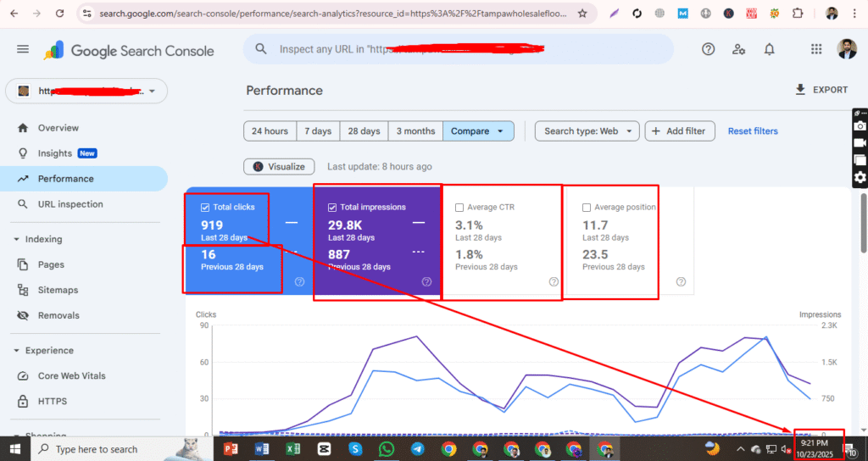This screenshot has width=868, height=461.
Task: Open the video record tool in side panel
Action: tap(860, 142)
